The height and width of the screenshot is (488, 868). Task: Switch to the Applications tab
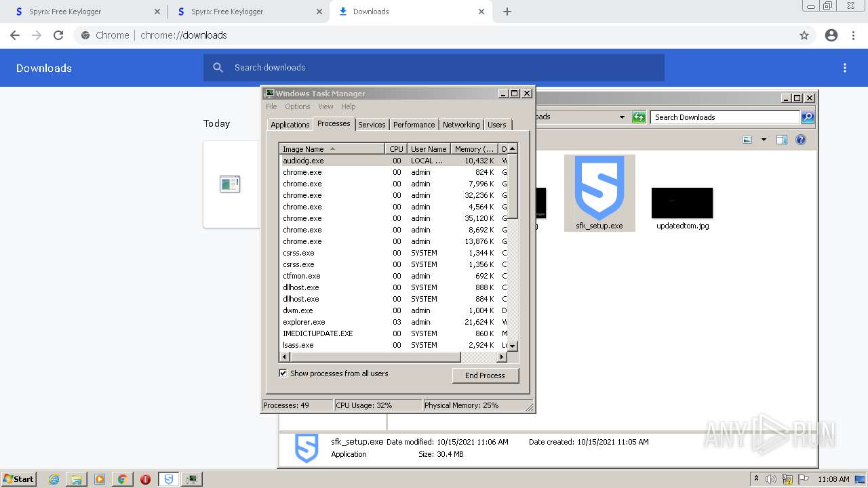pyautogui.click(x=290, y=125)
